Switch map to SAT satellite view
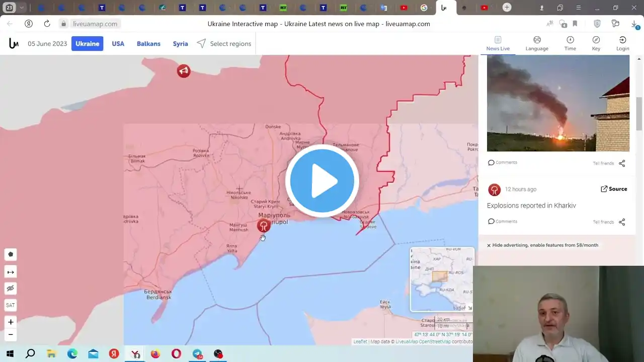644x362 pixels. coord(11,305)
